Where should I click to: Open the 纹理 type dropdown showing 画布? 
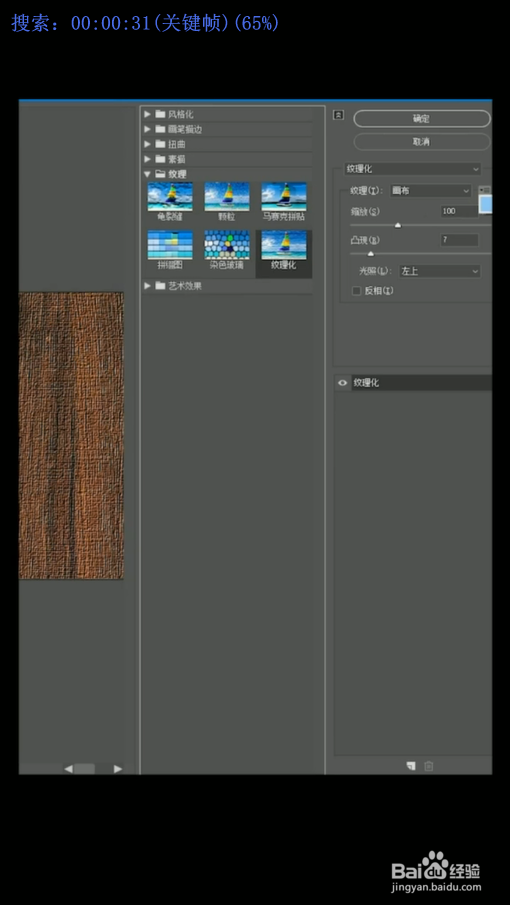(431, 190)
